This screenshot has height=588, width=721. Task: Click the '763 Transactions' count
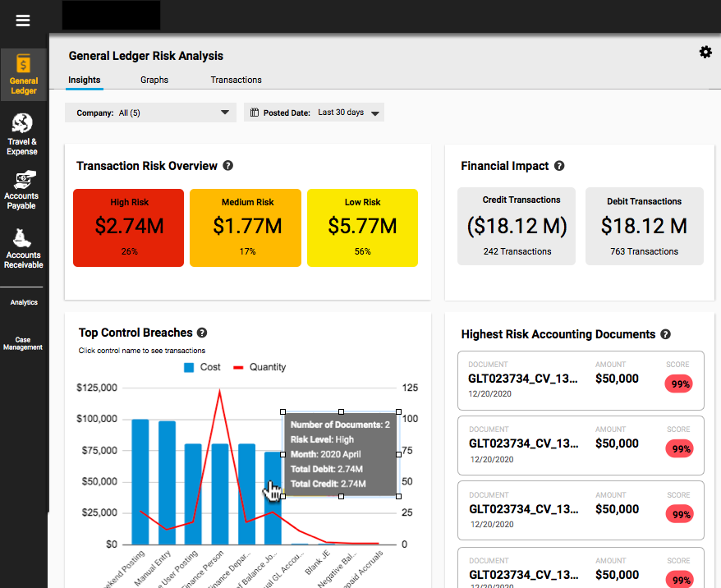pyautogui.click(x=644, y=251)
